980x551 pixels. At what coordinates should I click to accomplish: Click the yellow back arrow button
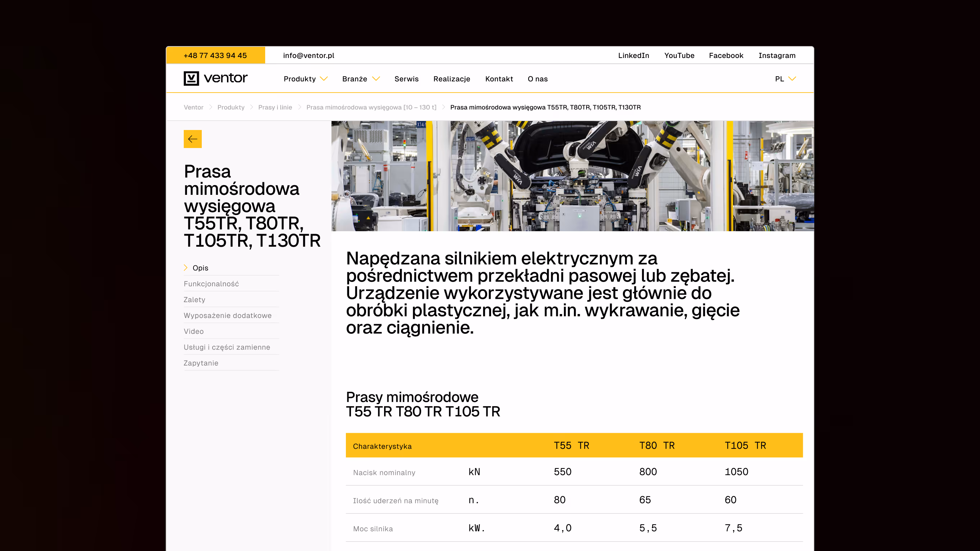(x=192, y=139)
